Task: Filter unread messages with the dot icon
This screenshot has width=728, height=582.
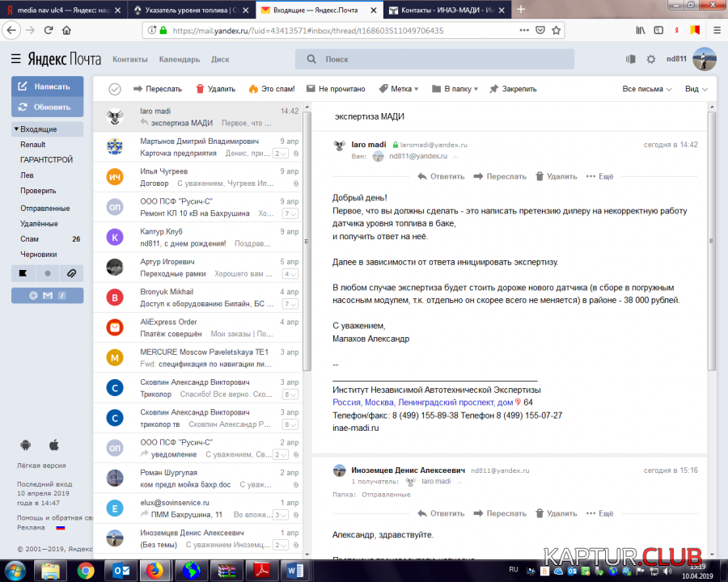Action: pos(48,273)
